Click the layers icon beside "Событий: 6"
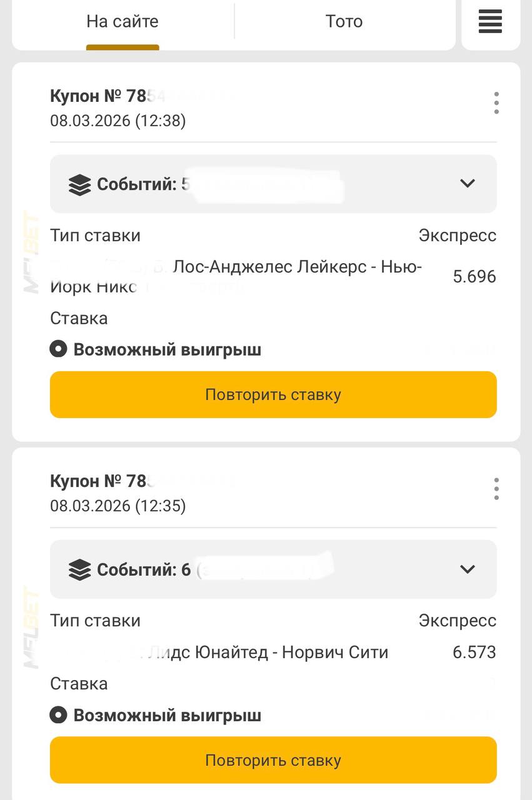 click(79, 570)
